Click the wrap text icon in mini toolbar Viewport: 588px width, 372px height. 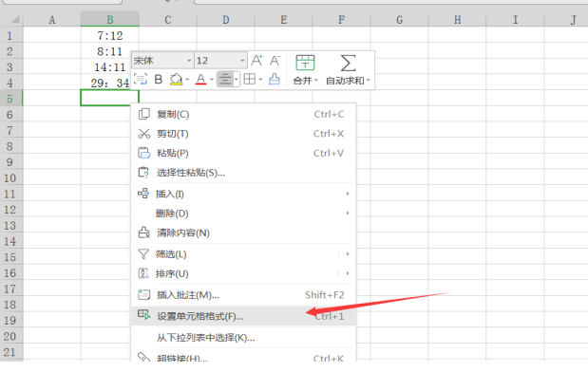(x=141, y=79)
